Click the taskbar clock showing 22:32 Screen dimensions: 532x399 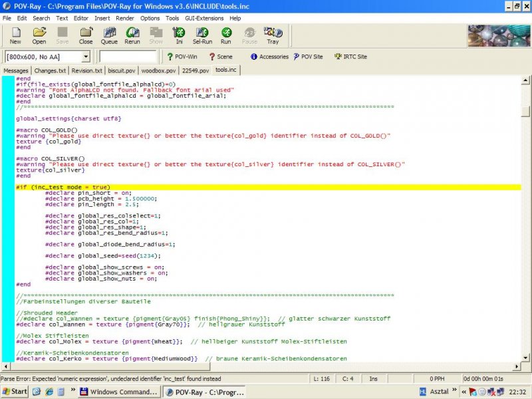[517, 392]
